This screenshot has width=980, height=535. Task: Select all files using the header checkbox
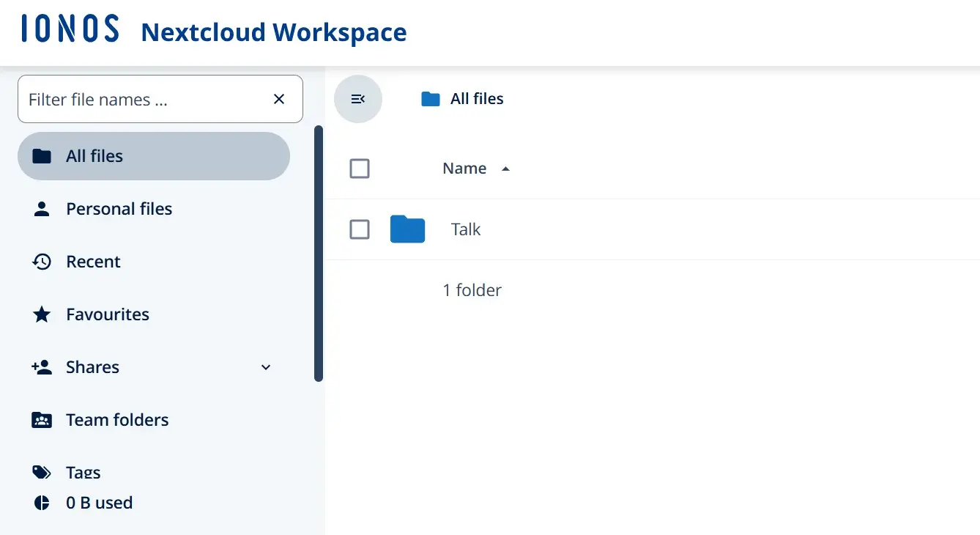(360, 168)
